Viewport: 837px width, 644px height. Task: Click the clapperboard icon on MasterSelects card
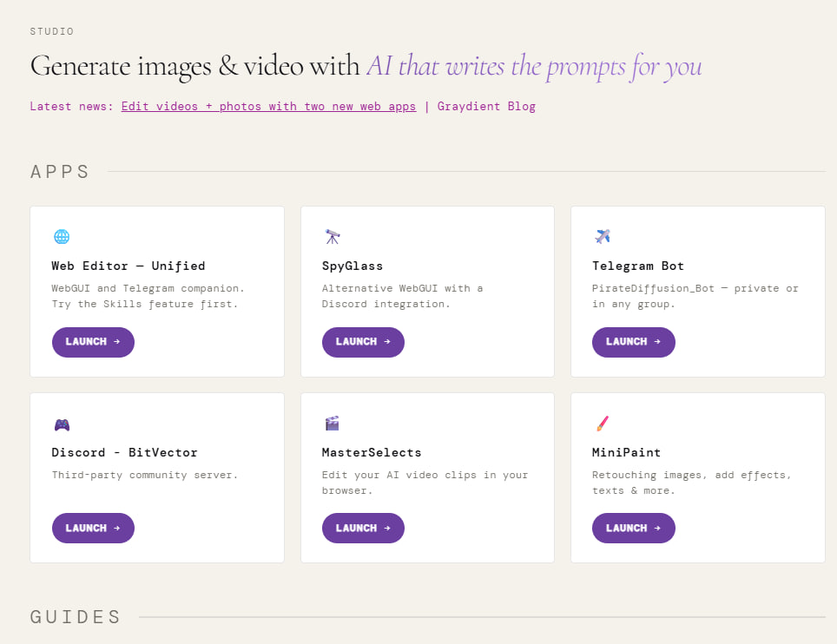click(332, 424)
